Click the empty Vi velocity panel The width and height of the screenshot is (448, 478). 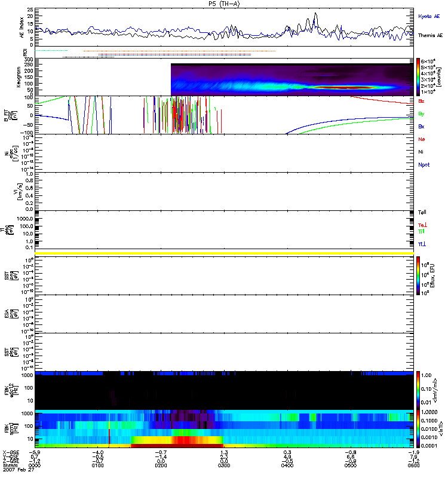coord(224,191)
